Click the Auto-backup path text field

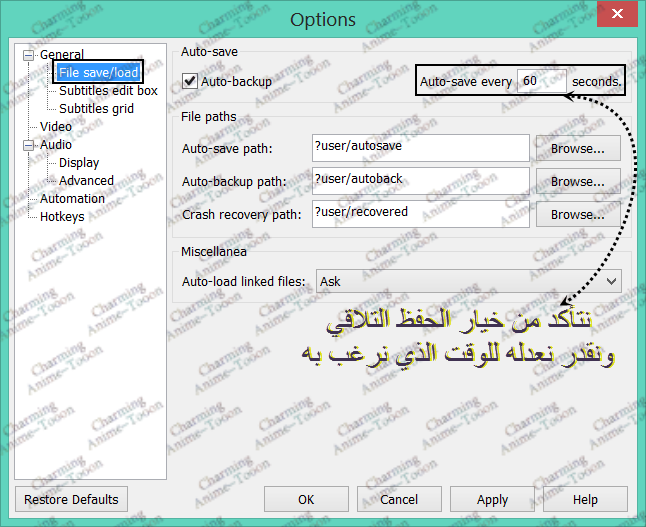point(420,181)
